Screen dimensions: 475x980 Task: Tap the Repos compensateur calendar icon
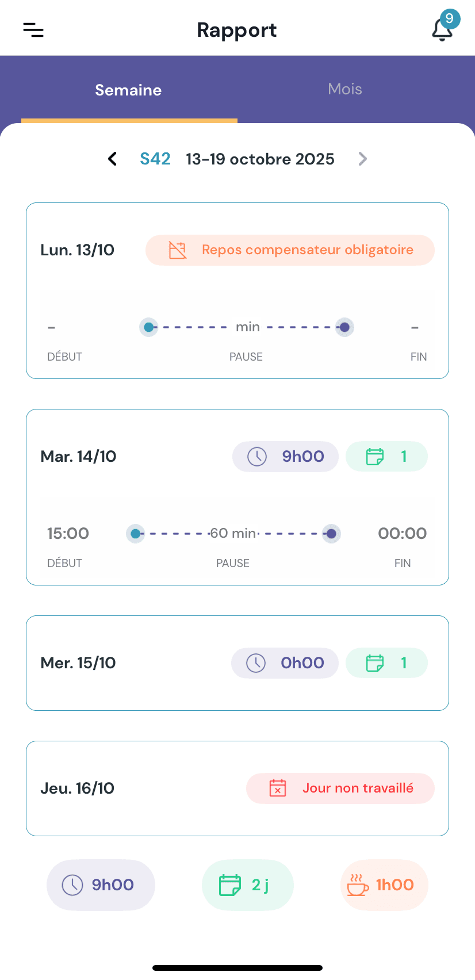pos(178,250)
